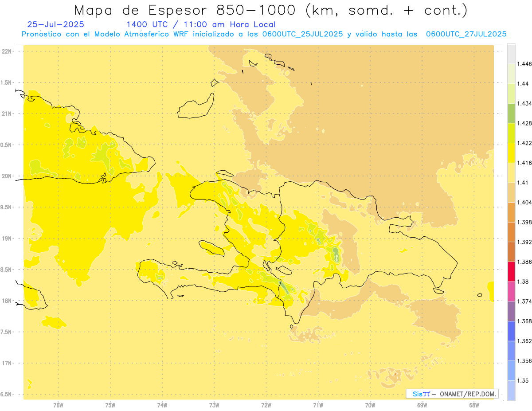The width and height of the screenshot is (532, 411).
Task: Click the '18N' latitude label
Action: pos(8,301)
